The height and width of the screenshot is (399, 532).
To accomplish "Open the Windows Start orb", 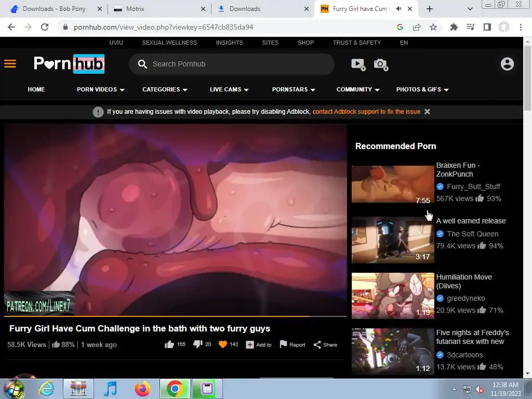I will (14, 389).
